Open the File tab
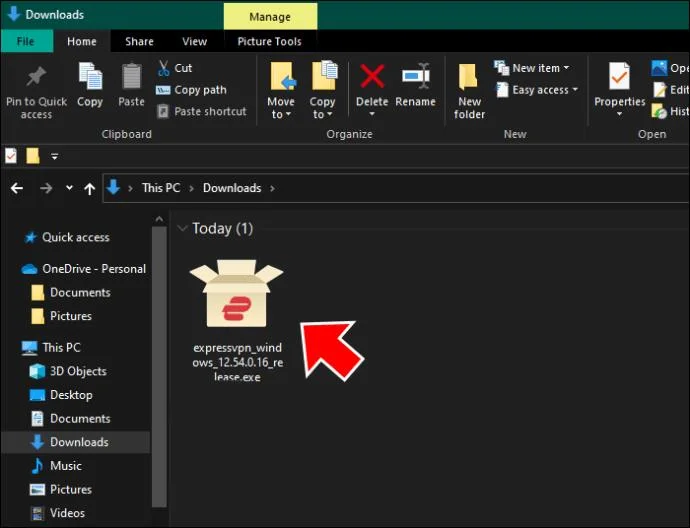690x528 pixels. point(26,41)
